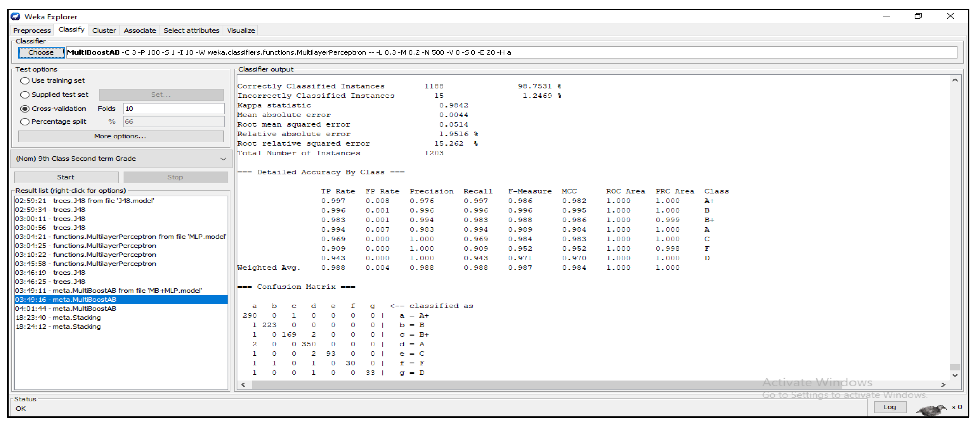Image resolution: width=980 pixels, height=425 pixels.
Task: Switch to the Preprocess tab
Action: [x=32, y=30]
